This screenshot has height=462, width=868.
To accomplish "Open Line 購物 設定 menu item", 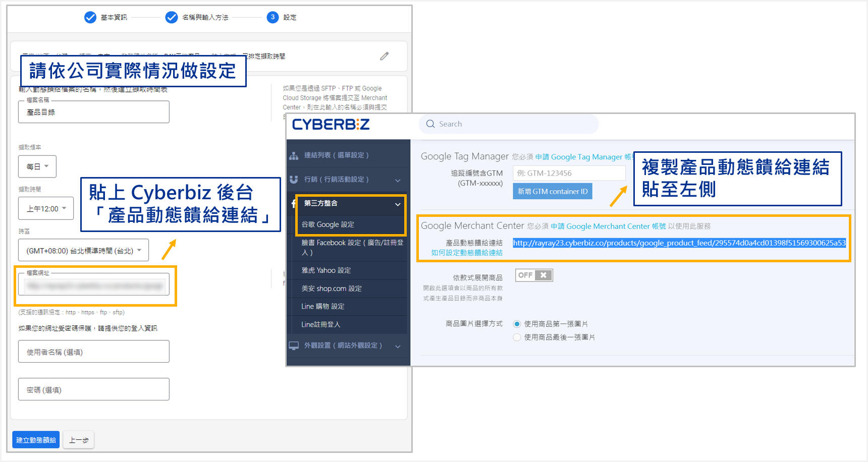I will (x=323, y=306).
